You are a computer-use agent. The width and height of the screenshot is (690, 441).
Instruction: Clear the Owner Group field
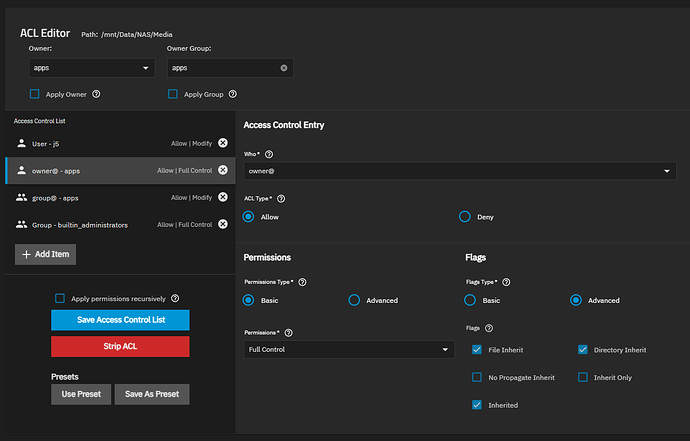[x=284, y=68]
